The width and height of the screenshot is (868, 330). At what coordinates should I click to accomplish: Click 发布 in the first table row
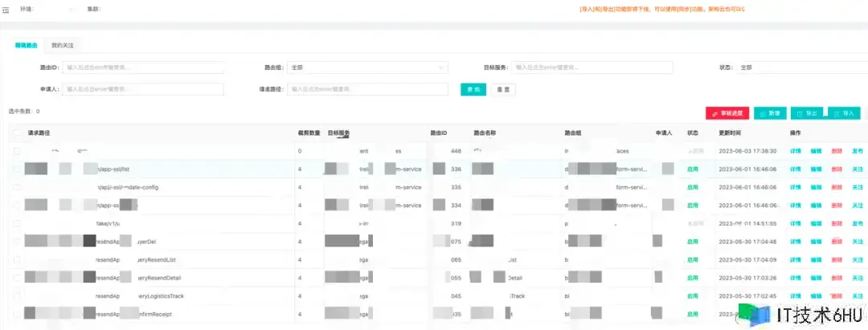tap(857, 151)
